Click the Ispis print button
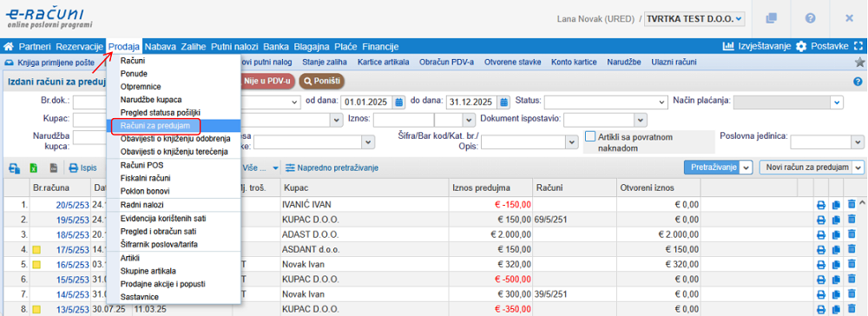Screen dimensions: 868x316 click(x=82, y=168)
